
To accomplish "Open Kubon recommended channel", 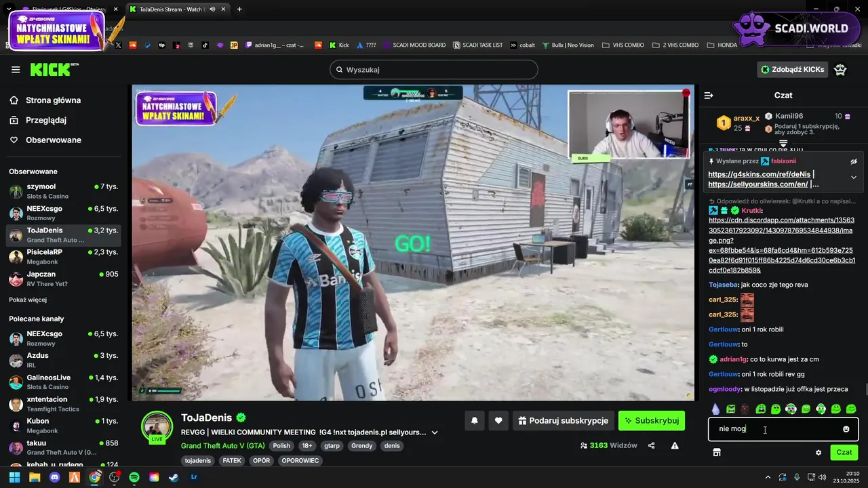I will pyautogui.click(x=64, y=426).
